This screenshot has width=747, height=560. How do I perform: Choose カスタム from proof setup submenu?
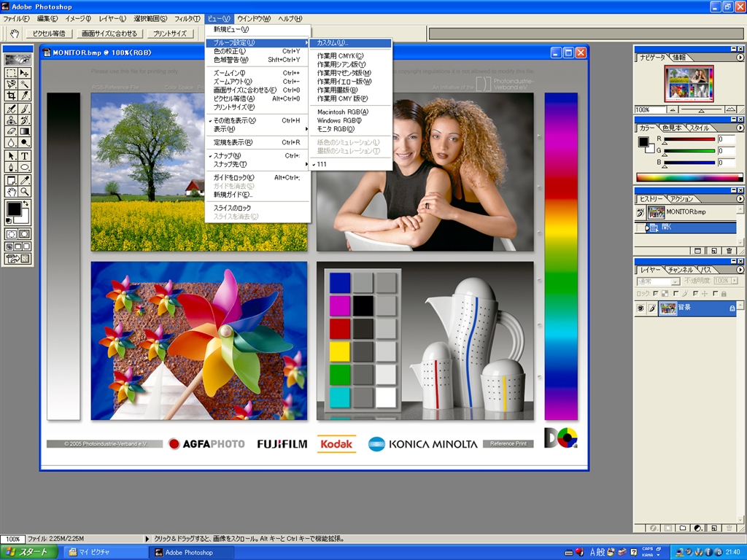click(333, 43)
